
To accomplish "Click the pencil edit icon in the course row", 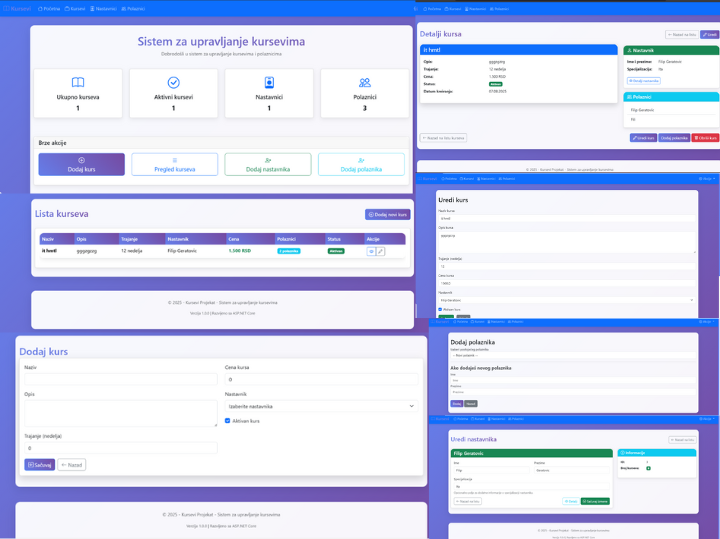I will (380, 251).
